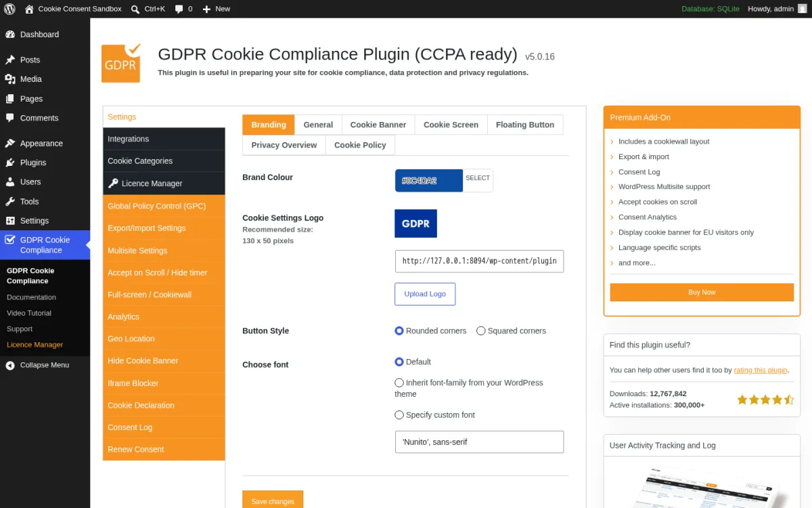Open Hide Cookie Banner section
Viewport: 812px width, 508px height.
pyautogui.click(x=164, y=361)
